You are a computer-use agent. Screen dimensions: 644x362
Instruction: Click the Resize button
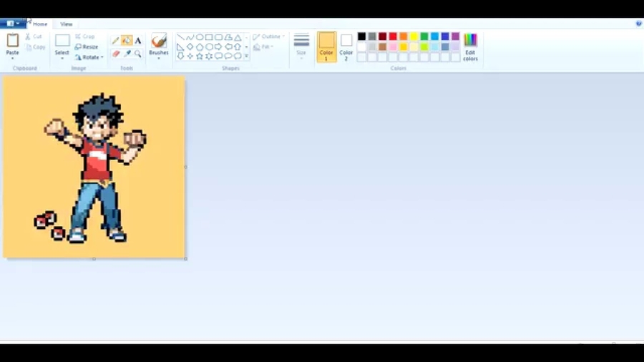[87, 47]
